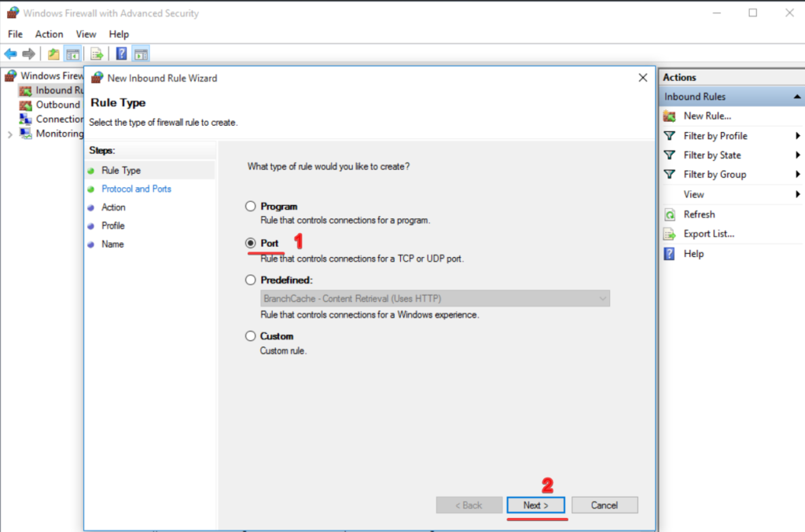Click the Export List icon in Actions pane

click(x=670, y=234)
